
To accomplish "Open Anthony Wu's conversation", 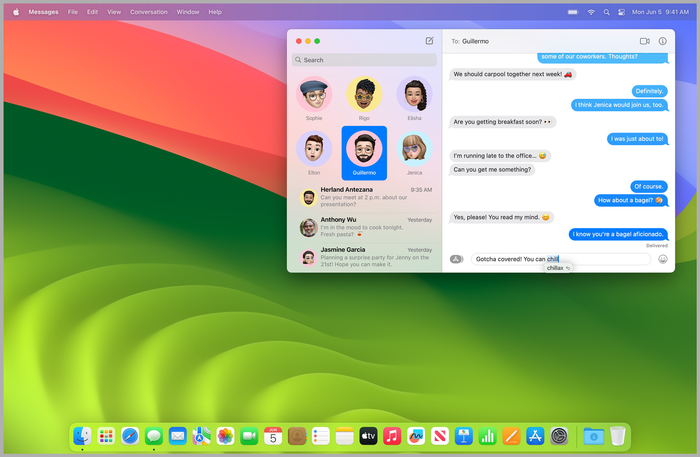I will click(365, 226).
